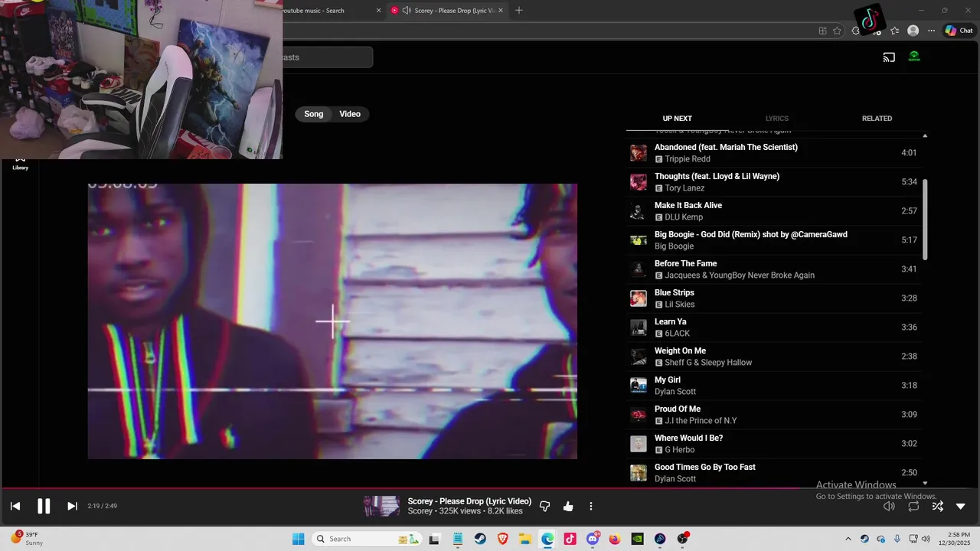Switch to Song mode
The height and width of the screenshot is (551, 980).
[314, 114]
